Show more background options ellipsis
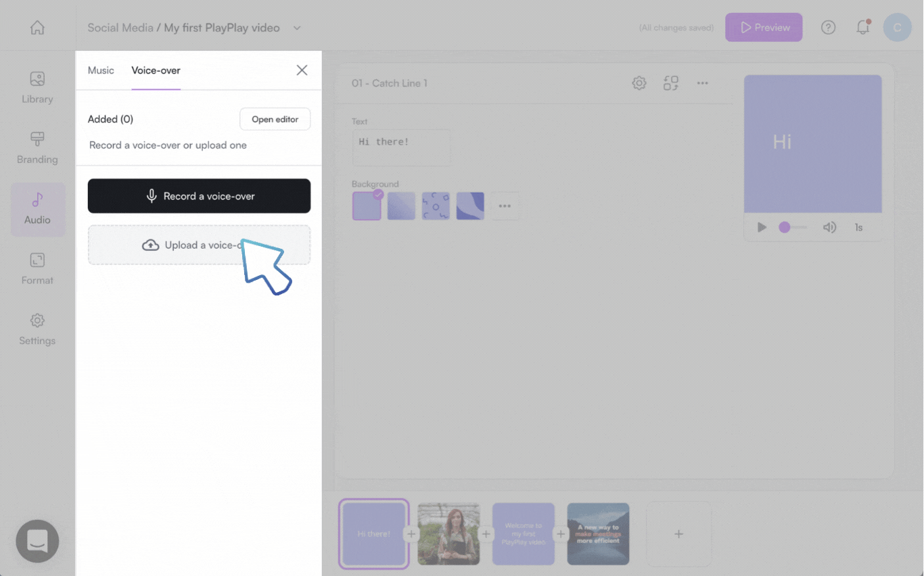The height and width of the screenshot is (576, 924). (505, 206)
